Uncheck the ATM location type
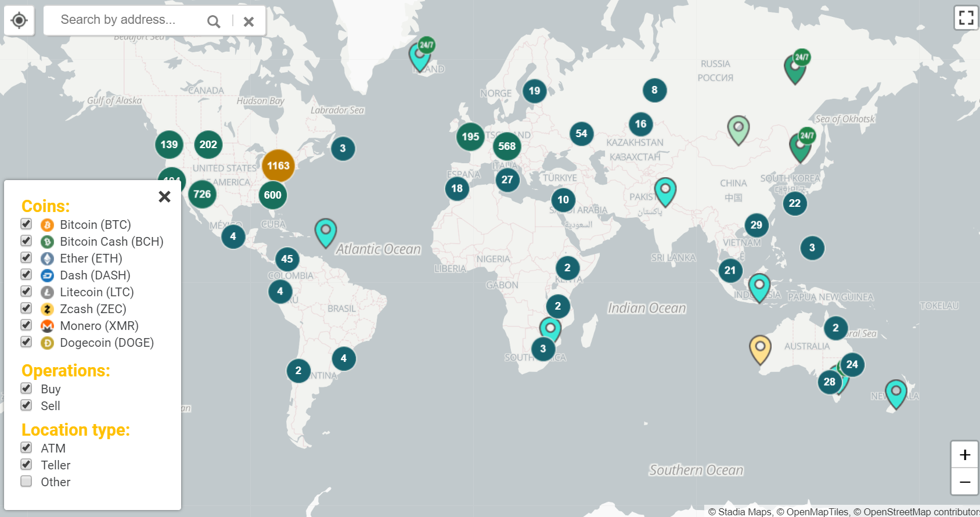The image size is (980, 517). pyautogui.click(x=26, y=447)
